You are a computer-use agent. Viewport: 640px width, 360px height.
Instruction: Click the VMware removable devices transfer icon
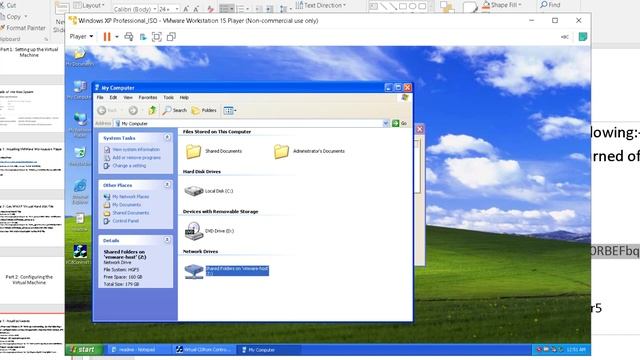click(x=143, y=37)
